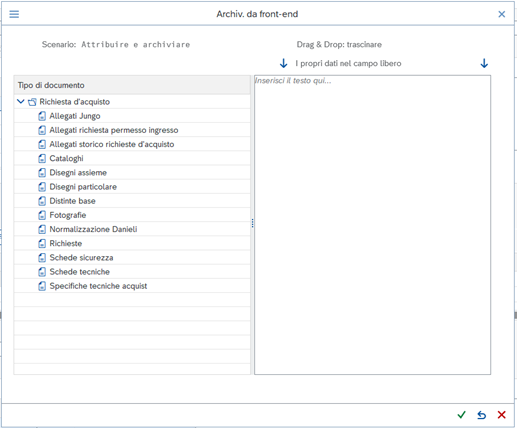Click the left blue down arrow icon
The image size is (517, 428).
click(283, 63)
